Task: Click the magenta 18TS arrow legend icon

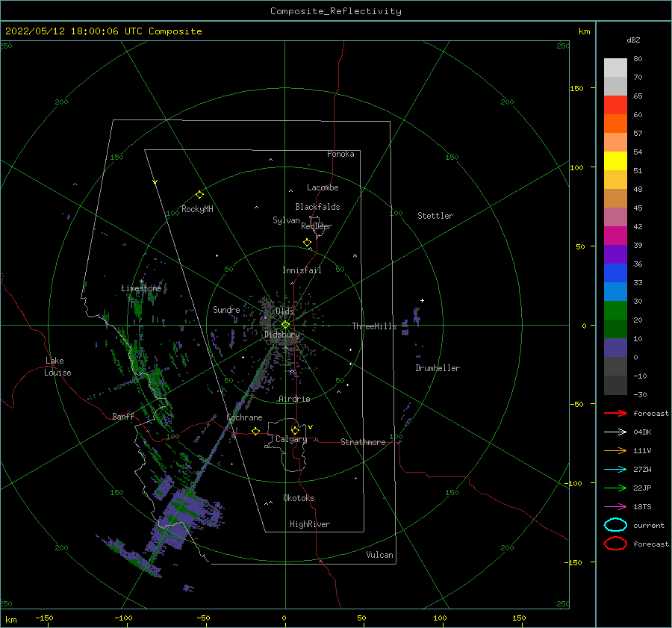Action: click(615, 507)
